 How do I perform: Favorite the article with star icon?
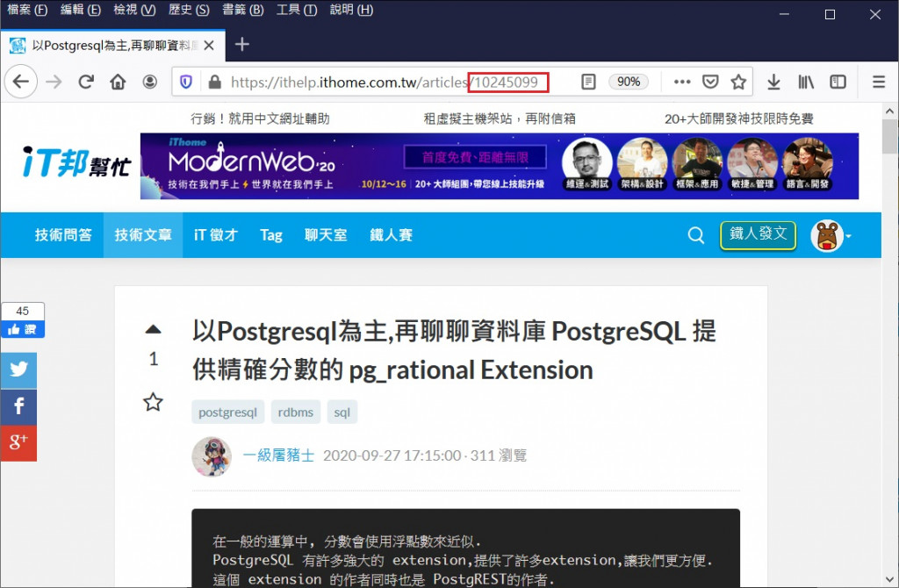click(153, 402)
